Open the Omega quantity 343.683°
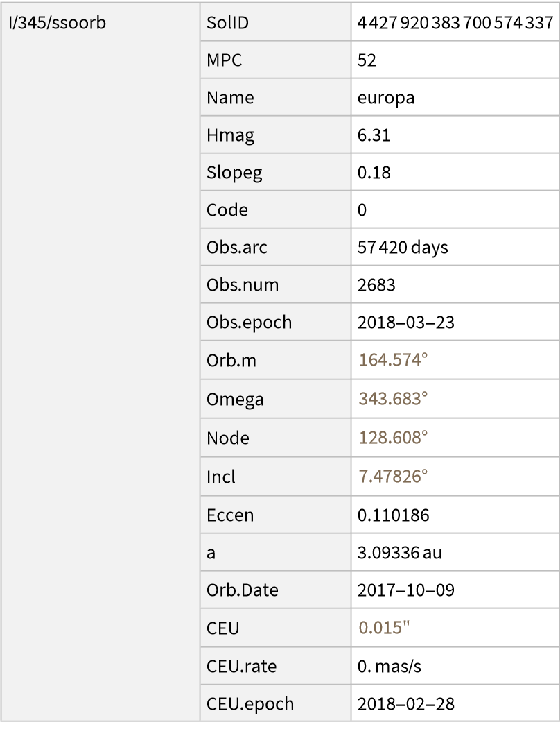 392,400
